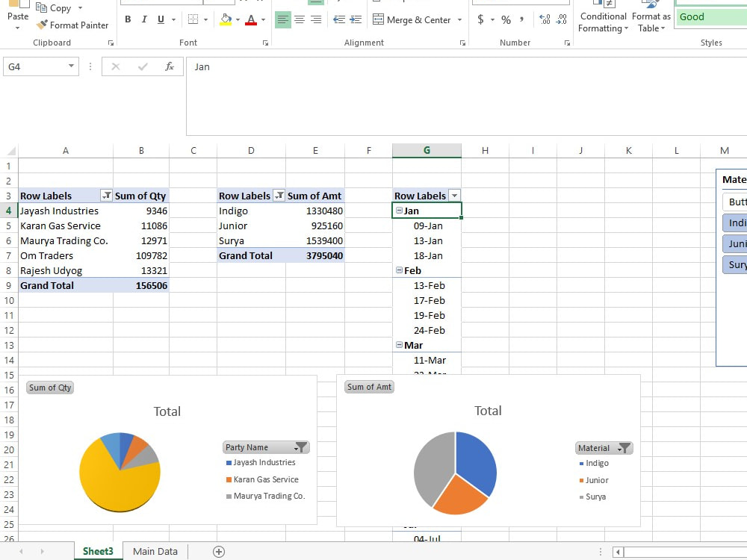Apply yellow fill color to cell
Screen dimensions: 747x560
pyautogui.click(x=226, y=19)
